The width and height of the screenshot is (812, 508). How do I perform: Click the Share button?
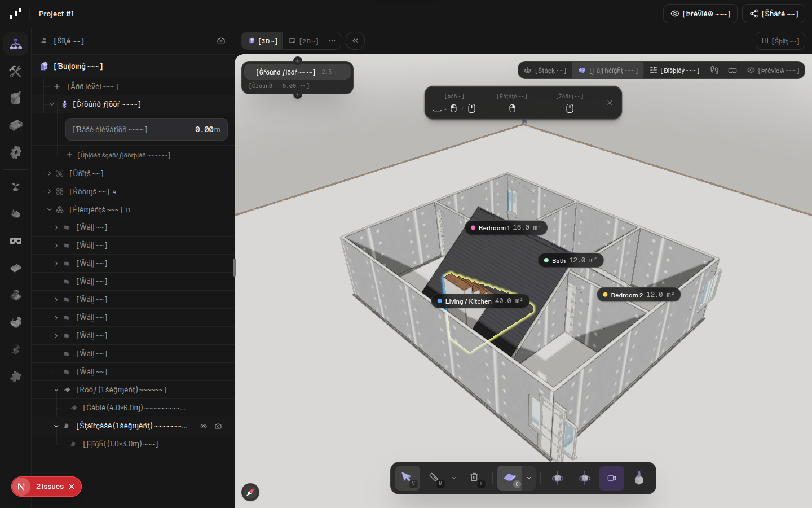tap(774, 14)
